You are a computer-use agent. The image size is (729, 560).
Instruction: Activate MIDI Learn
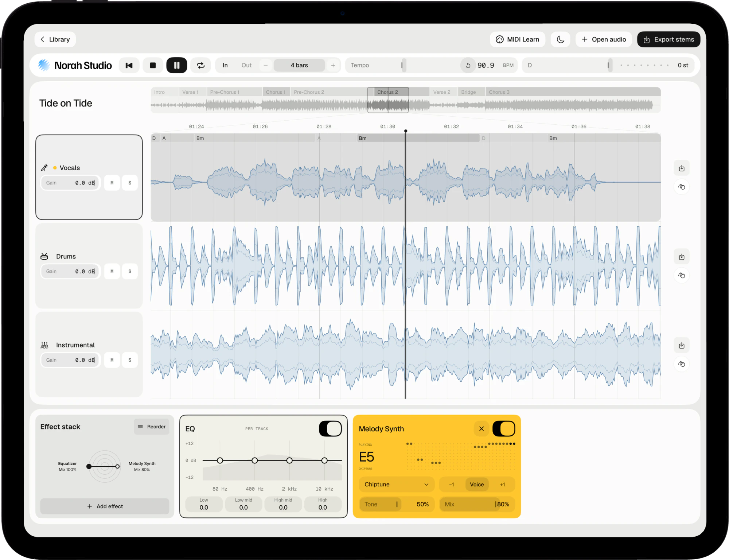[518, 39]
